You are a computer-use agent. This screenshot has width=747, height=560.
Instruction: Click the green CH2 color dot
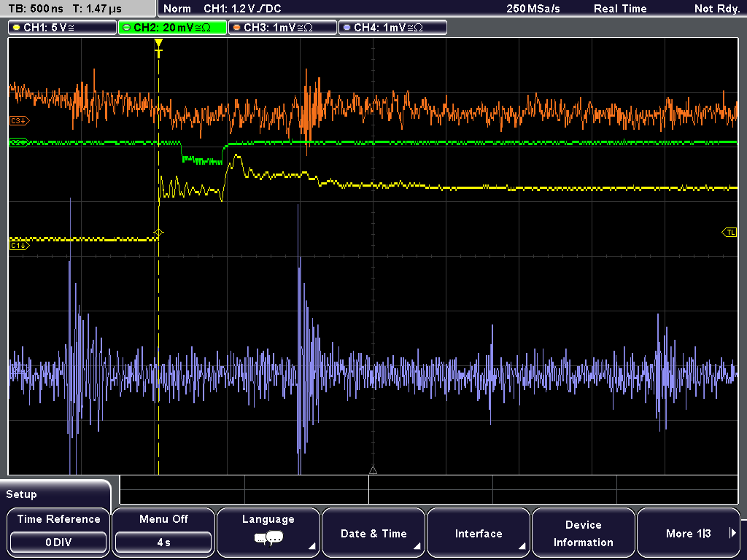tap(127, 28)
